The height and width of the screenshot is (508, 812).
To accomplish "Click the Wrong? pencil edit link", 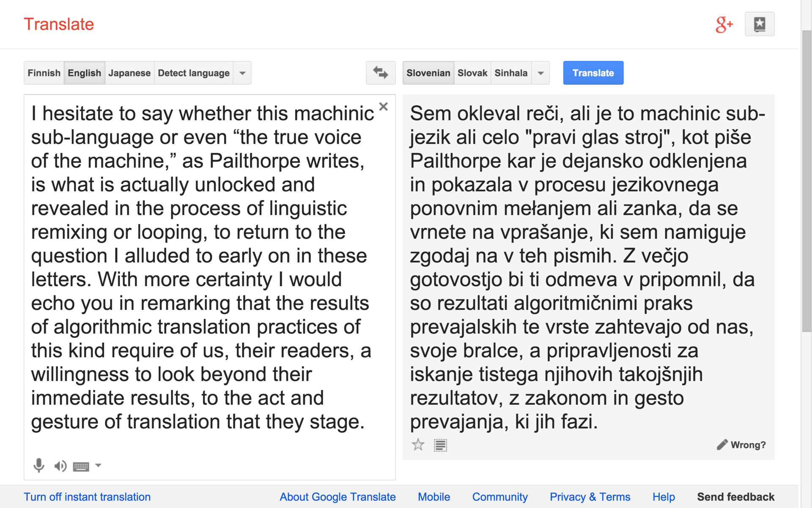I will tap(741, 445).
